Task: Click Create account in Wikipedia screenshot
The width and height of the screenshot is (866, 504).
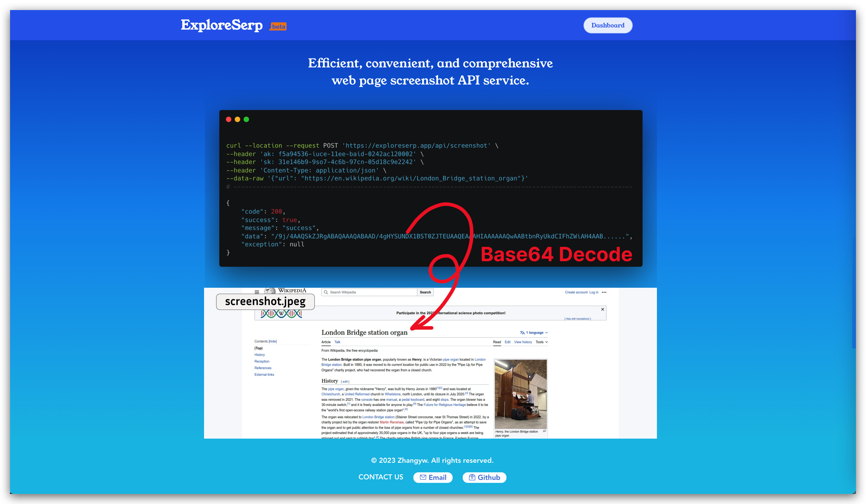Action: pyautogui.click(x=576, y=292)
